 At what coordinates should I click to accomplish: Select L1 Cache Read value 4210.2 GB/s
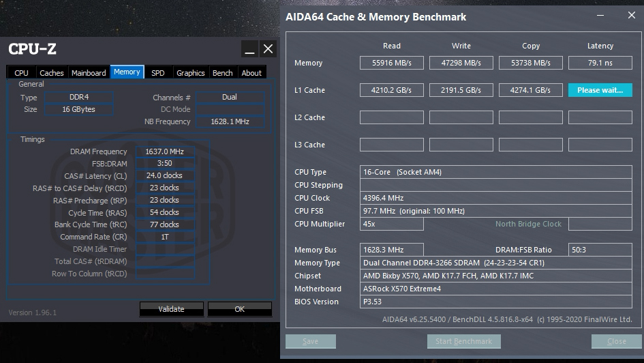[392, 90]
